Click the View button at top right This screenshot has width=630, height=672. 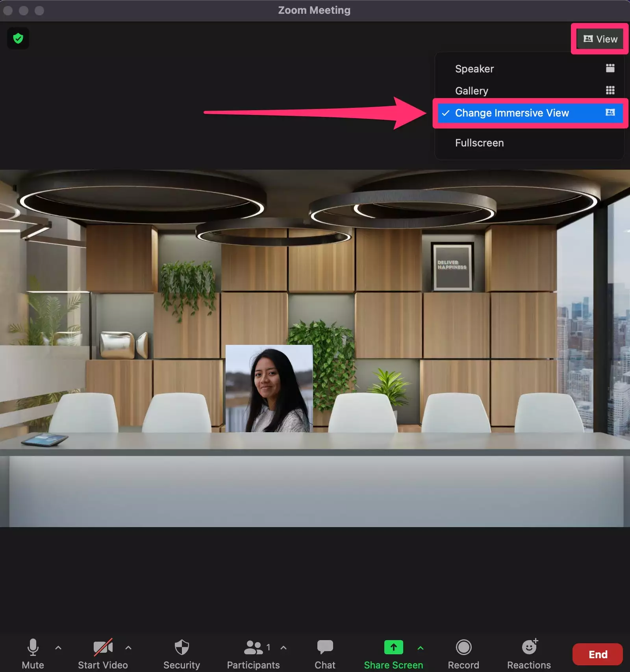[x=600, y=39]
